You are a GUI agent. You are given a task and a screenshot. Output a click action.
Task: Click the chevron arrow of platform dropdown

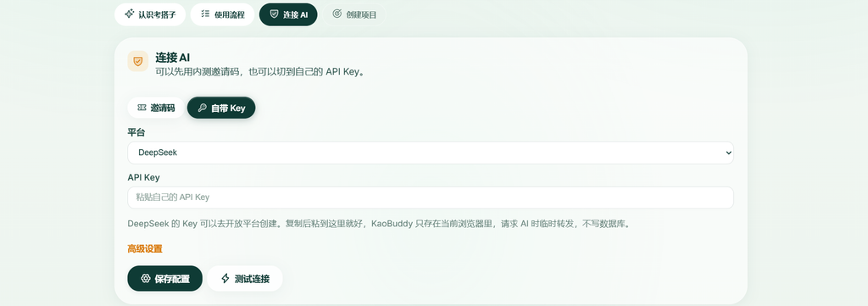728,153
